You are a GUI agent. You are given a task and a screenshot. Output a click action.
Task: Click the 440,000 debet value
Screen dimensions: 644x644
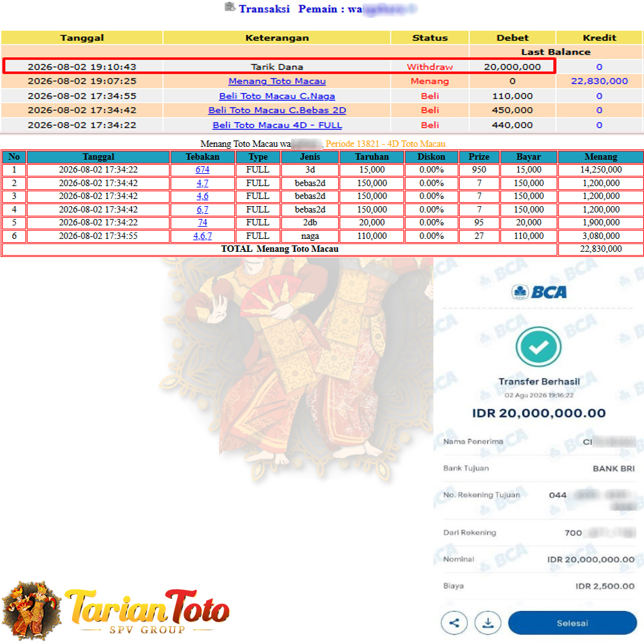tap(512, 125)
